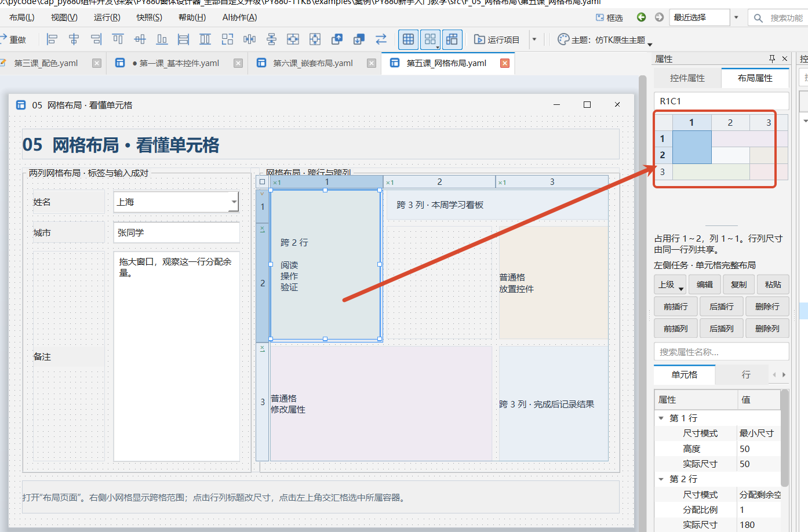Screen dimensions: 808x532
Task: Click the navigate back green arrow
Action: (x=641, y=17)
